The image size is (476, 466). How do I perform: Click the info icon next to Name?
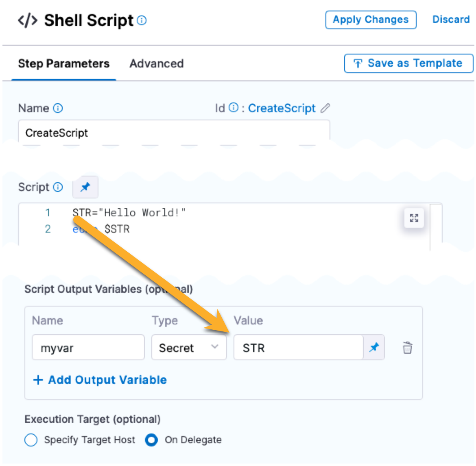[x=58, y=108]
